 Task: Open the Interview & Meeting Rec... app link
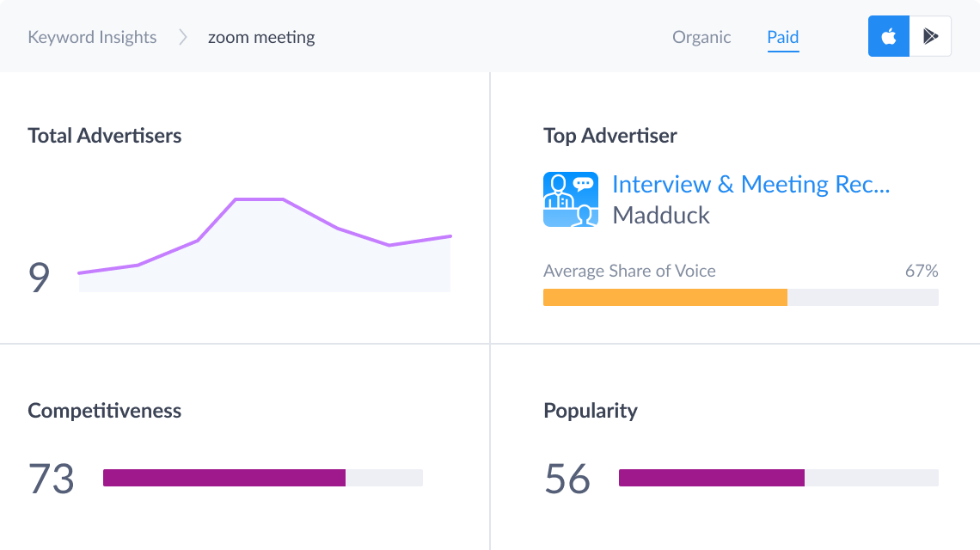750,184
